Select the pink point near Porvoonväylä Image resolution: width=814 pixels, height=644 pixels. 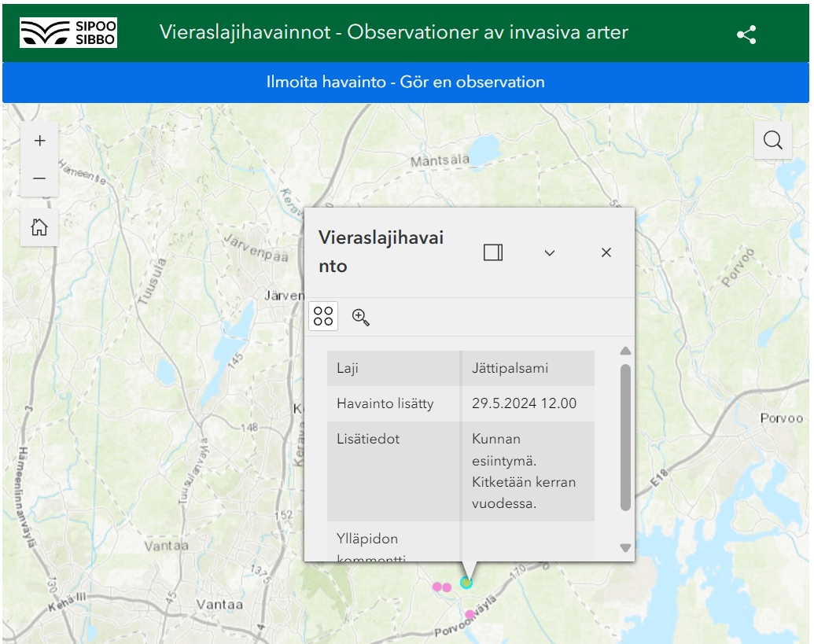470,614
